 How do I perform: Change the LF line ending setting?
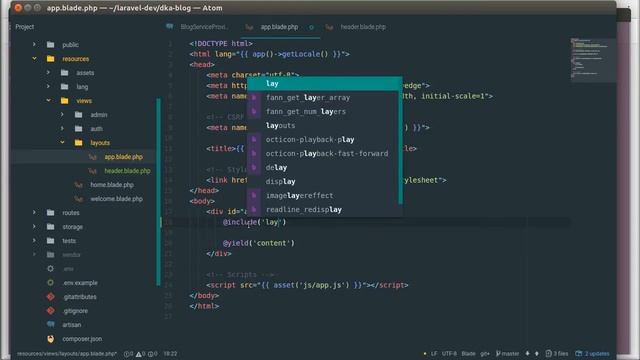point(434,354)
